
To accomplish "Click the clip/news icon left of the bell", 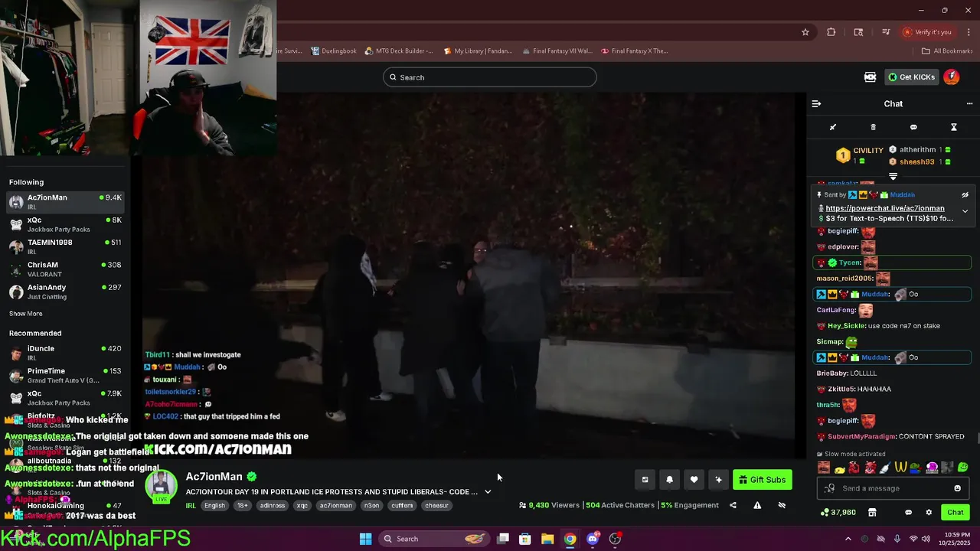I will [x=645, y=480].
